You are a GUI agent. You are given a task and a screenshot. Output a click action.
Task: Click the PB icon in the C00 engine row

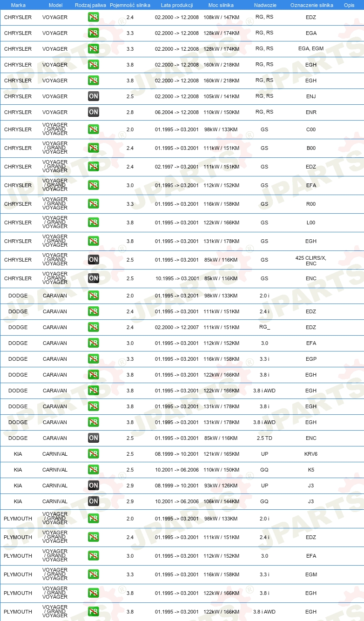click(x=94, y=129)
